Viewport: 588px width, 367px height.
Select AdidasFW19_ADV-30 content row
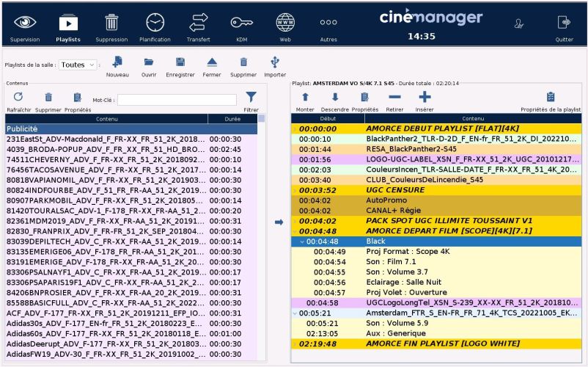131,355
